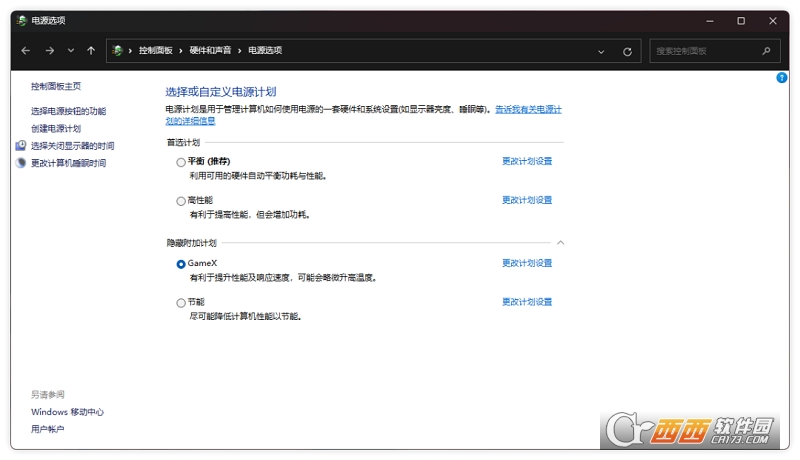Minimize the 电源选项 window
The width and height of the screenshot is (800, 460).
pos(710,21)
